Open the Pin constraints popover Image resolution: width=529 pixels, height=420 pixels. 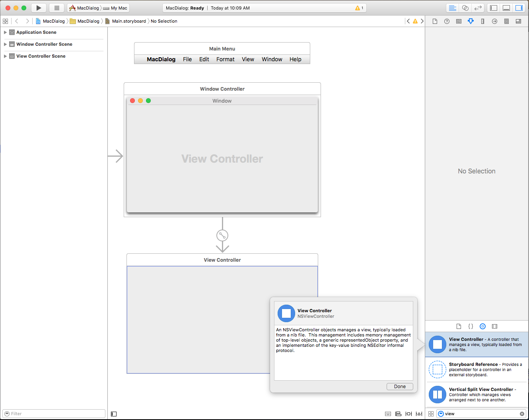pyautogui.click(x=408, y=414)
